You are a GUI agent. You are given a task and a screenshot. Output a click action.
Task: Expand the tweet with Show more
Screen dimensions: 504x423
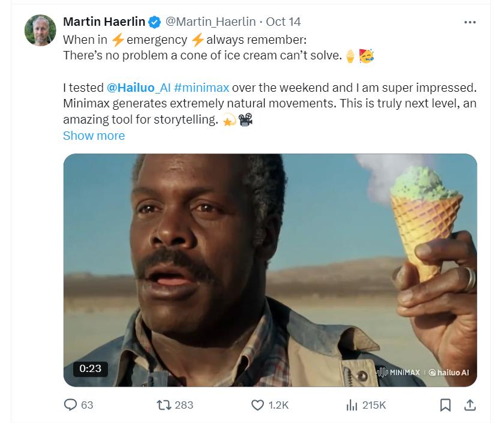(94, 136)
